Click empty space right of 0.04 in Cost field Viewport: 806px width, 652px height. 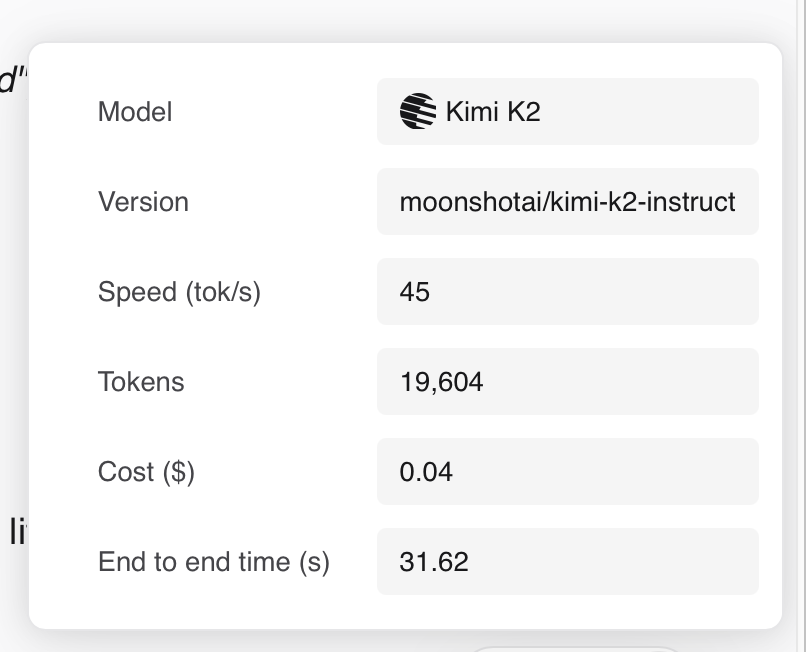point(610,472)
